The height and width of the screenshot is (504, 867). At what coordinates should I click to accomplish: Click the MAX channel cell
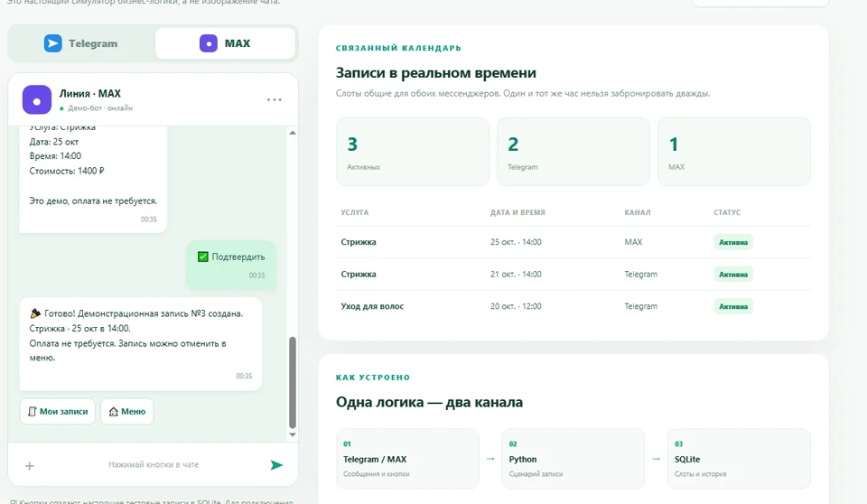pos(634,242)
